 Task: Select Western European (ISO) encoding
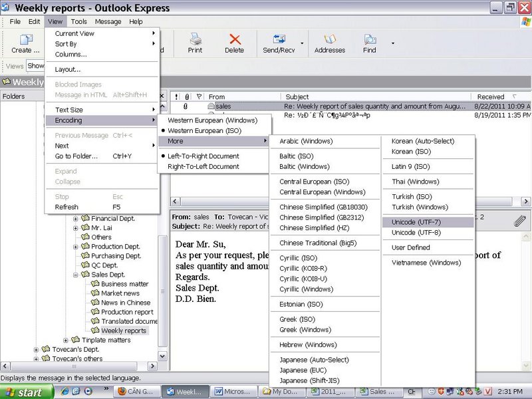point(204,131)
